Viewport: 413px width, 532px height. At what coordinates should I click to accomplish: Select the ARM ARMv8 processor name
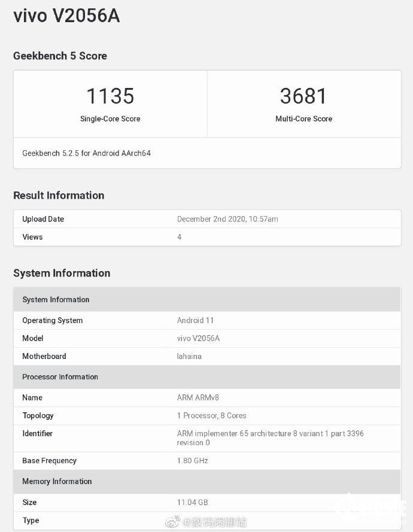pyautogui.click(x=194, y=397)
